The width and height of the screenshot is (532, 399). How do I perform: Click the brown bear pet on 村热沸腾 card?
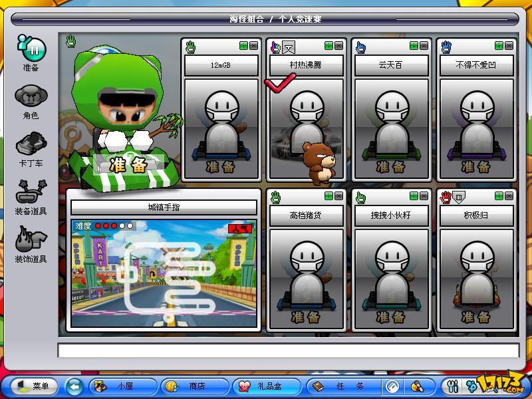319,163
